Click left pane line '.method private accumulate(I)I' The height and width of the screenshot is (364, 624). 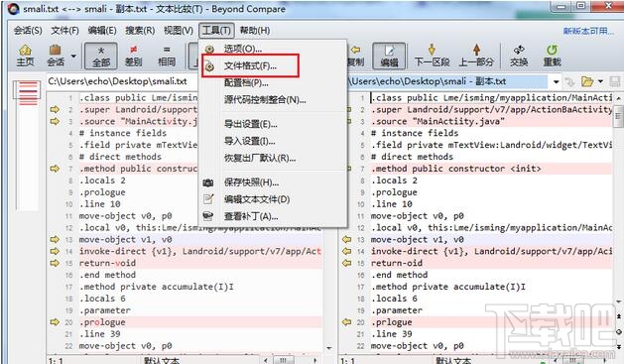[157, 287]
